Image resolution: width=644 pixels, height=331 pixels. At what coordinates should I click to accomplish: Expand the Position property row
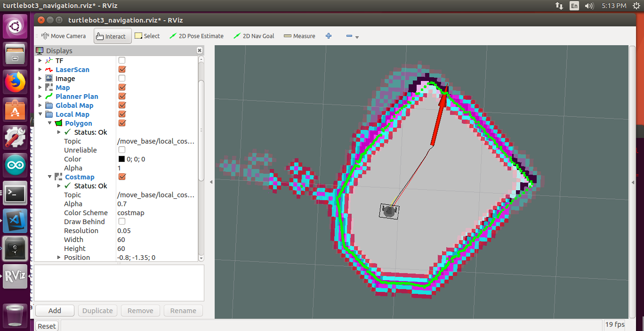tap(59, 258)
